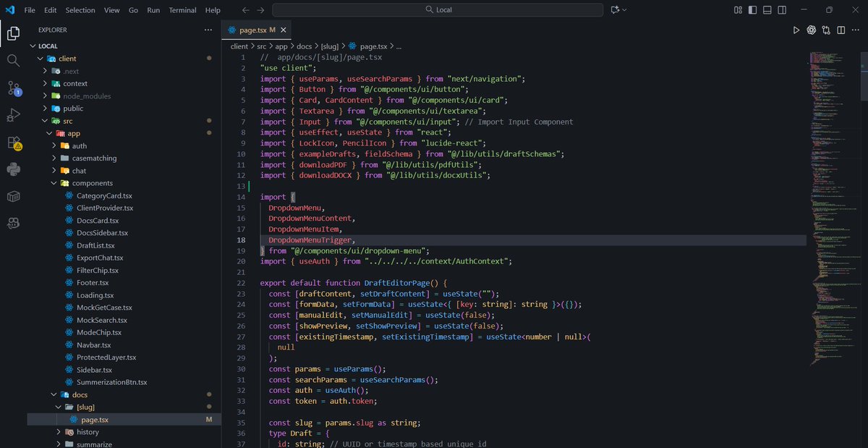Go forward with navigation arrow
The width and height of the screenshot is (868, 448).
pos(260,10)
